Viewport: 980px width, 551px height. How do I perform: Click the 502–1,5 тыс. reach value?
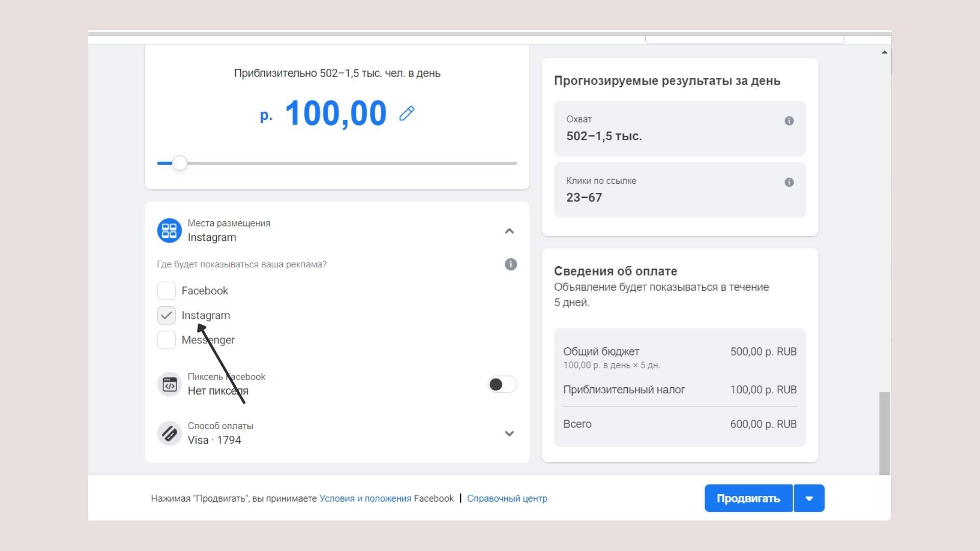click(604, 136)
